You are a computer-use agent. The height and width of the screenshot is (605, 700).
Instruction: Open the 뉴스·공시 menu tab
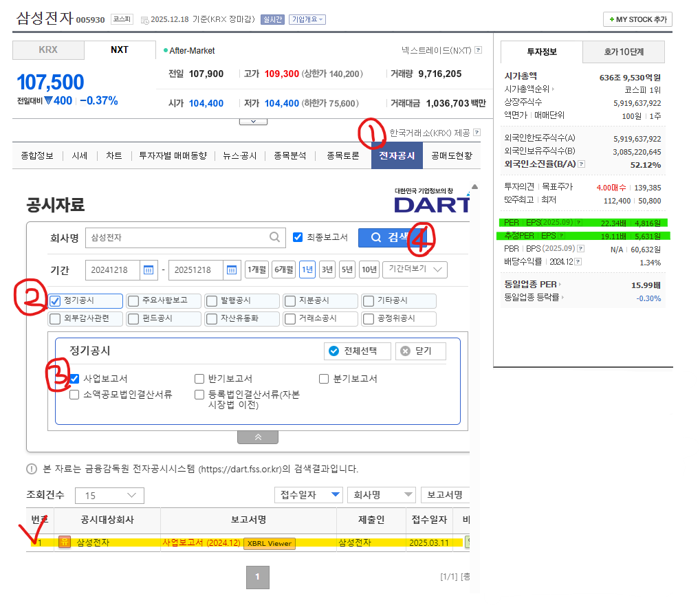(x=240, y=156)
